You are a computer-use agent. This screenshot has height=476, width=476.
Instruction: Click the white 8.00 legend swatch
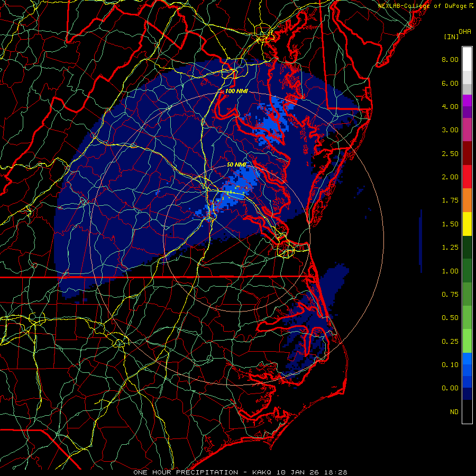[467, 59]
